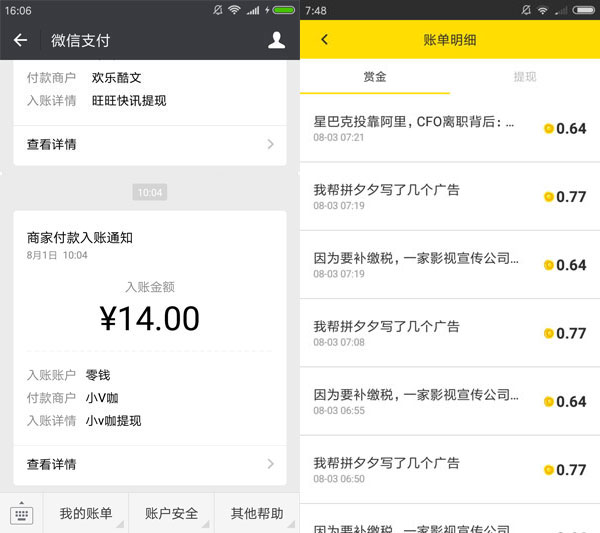Tap chevron beside 查看详情 in 小V咖 card

coord(271,464)
